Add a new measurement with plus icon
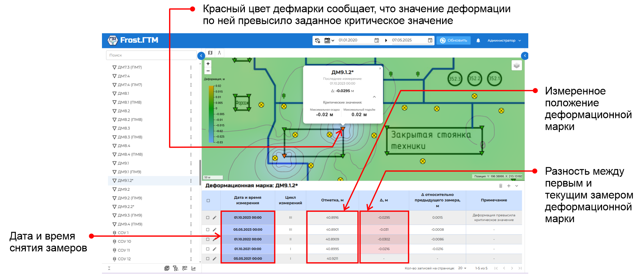Viewport: 644px width, 277px height. [x=509, y=186]
